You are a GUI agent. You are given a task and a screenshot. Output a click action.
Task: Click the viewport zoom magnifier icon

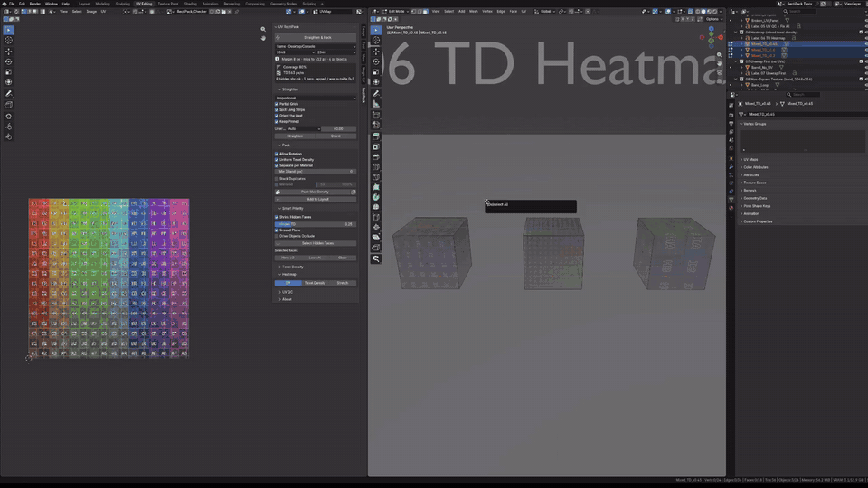point(719,55)
